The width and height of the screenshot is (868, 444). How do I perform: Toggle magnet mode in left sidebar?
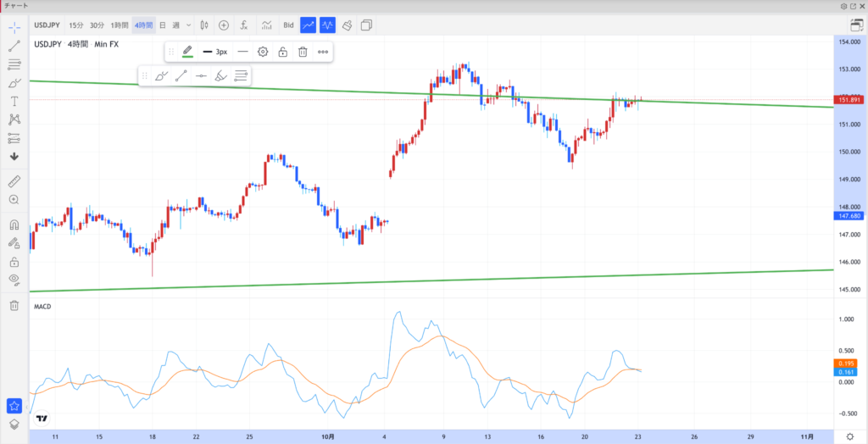tap(14, 225)
